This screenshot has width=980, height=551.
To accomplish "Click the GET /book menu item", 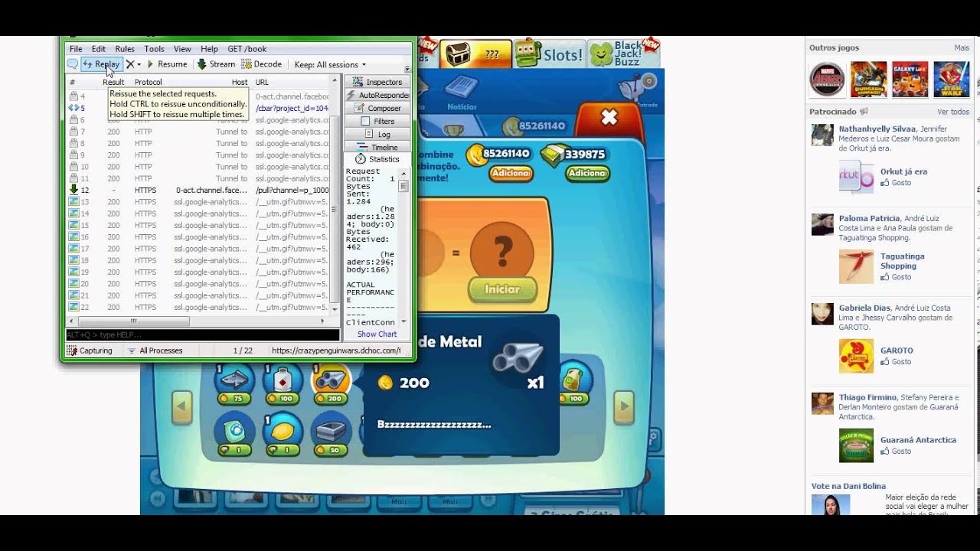I will pos(247,49).
